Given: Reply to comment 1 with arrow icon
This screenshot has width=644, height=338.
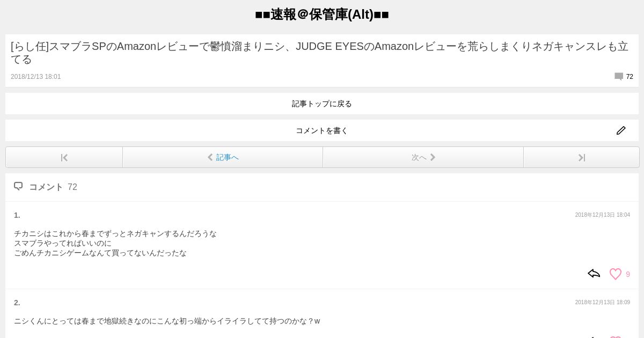Looking at the screenshot, I should coord(594,274).
